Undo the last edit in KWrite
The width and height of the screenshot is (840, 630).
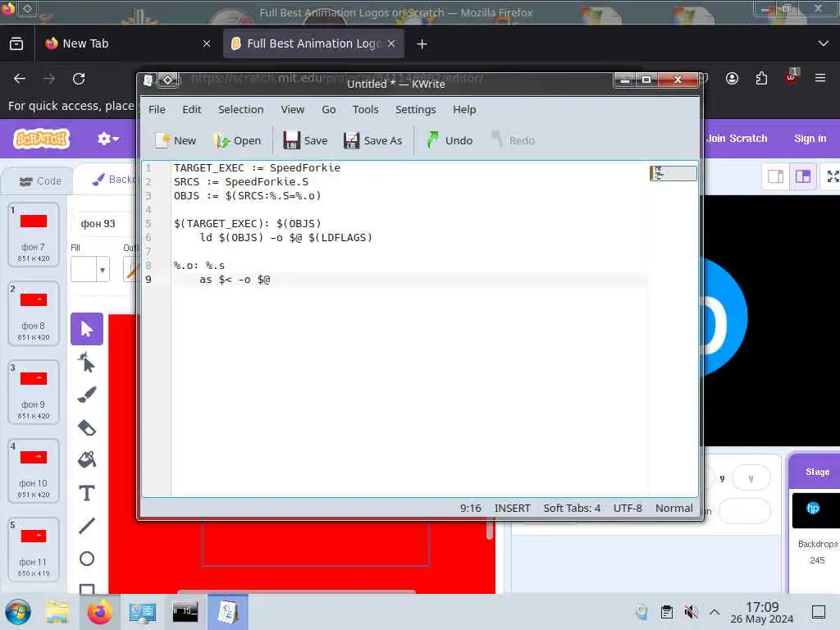click(x=450, y=140)
